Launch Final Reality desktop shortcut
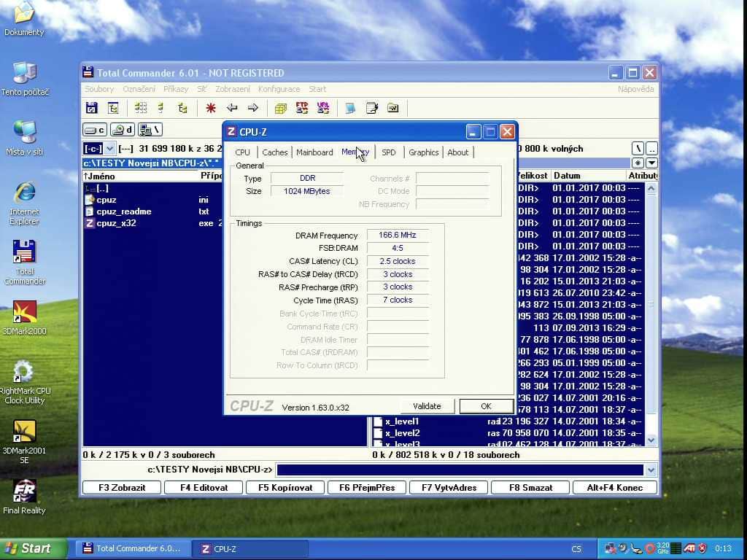The image size is (747, 560). tap(24, 497)
